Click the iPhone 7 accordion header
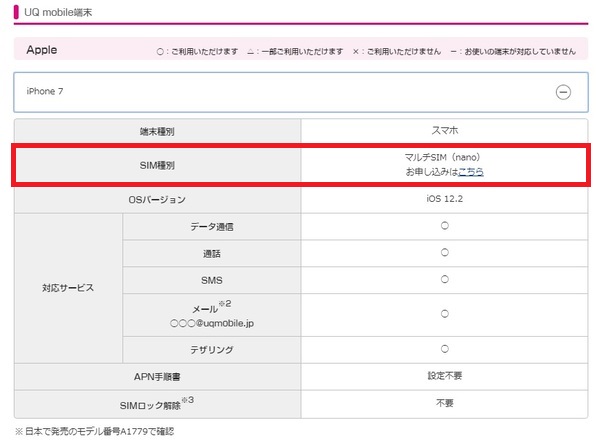 [301, 92]
